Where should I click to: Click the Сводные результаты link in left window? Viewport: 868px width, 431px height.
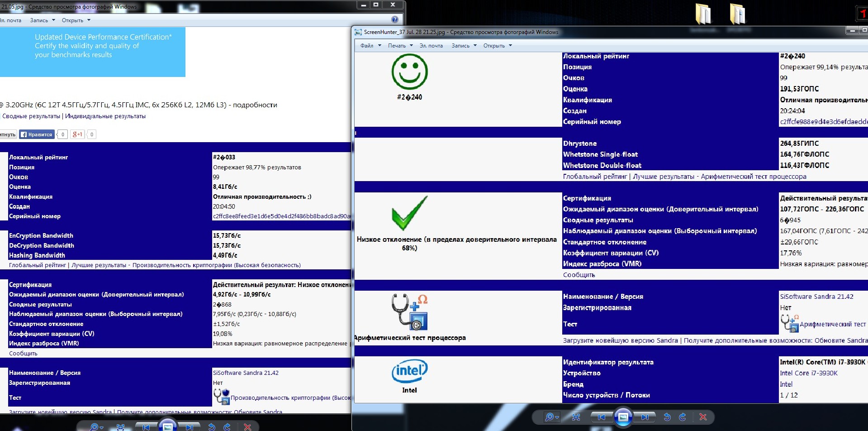pos(31,116)
